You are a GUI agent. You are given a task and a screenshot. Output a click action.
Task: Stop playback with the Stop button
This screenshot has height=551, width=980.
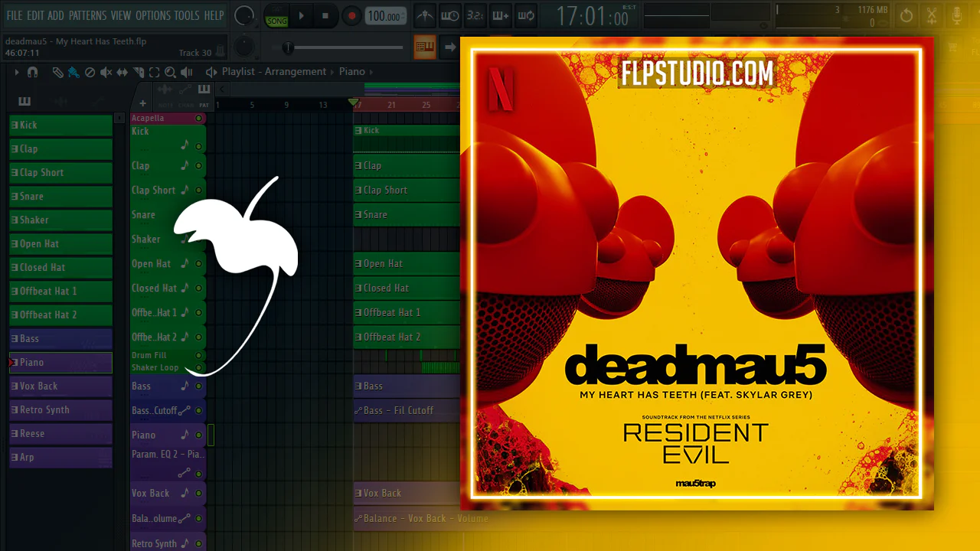(x=325, y=15)
